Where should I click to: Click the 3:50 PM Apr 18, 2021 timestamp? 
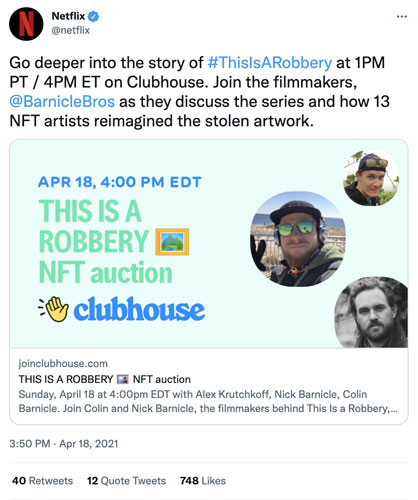(64, 444)
